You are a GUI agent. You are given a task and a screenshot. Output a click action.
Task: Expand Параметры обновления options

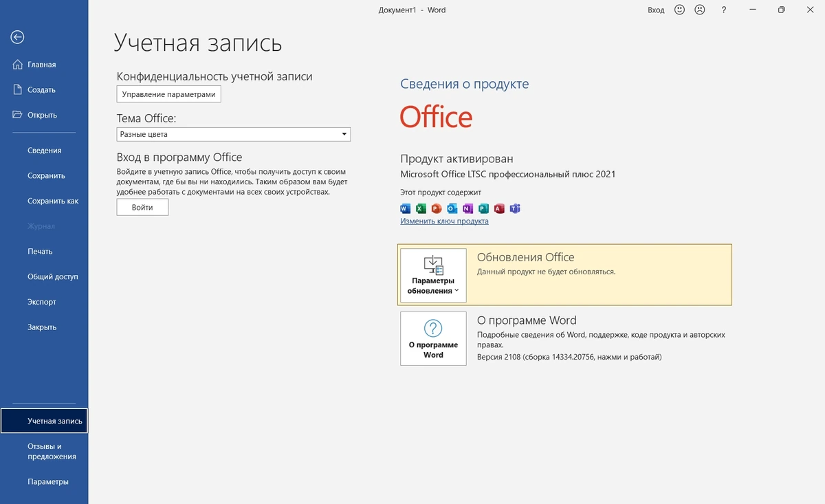(x=433, y=275)
